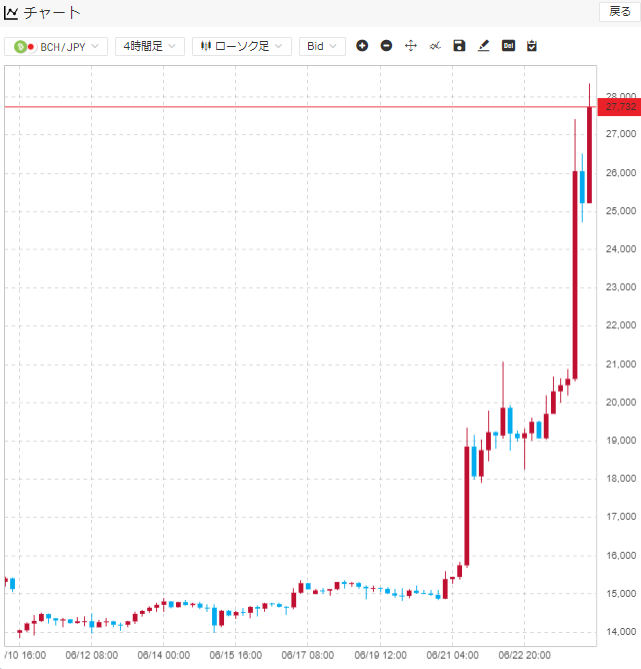Image resolution: width=641 pixels, height=669 pixels.
Task: Click the 14,000 price axis label
Action: pos(621,632)
